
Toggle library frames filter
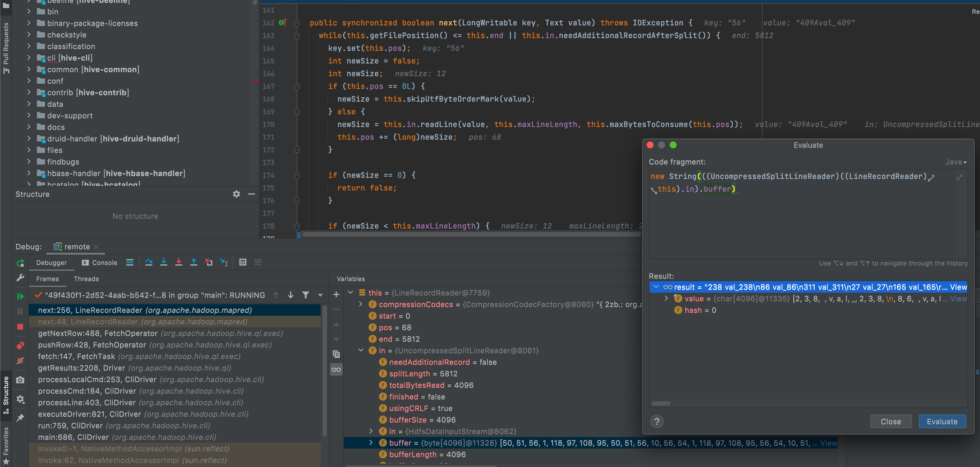[305, 295]
